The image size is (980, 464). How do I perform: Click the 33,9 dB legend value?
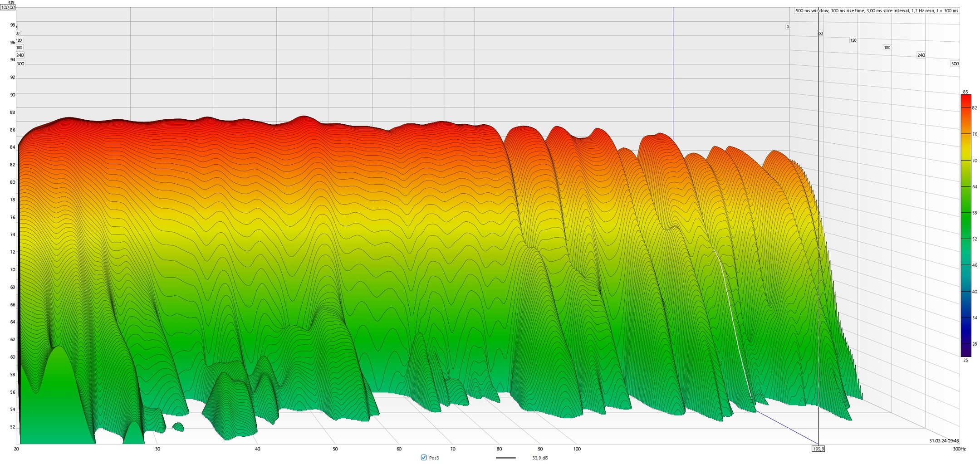pos(540,458)
